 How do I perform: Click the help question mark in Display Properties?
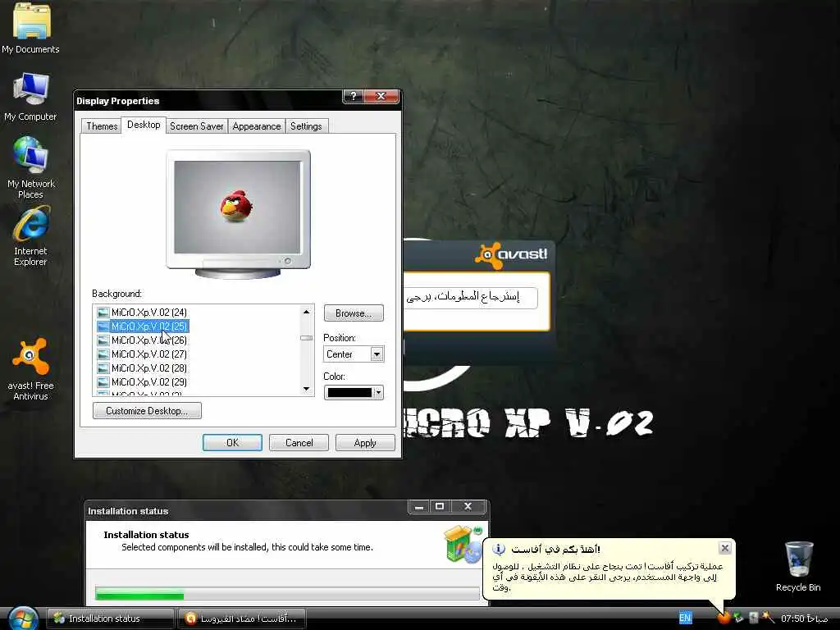click(x=353, y=97)
